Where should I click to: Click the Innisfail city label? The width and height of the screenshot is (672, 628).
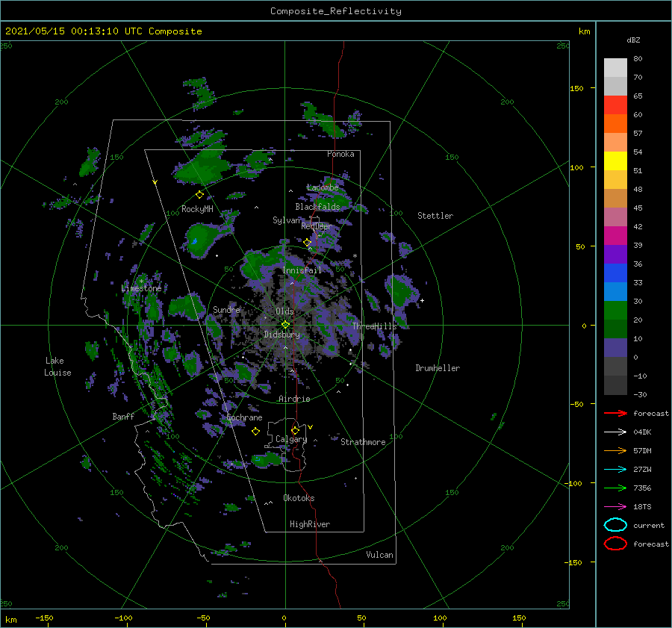[302, 270]
